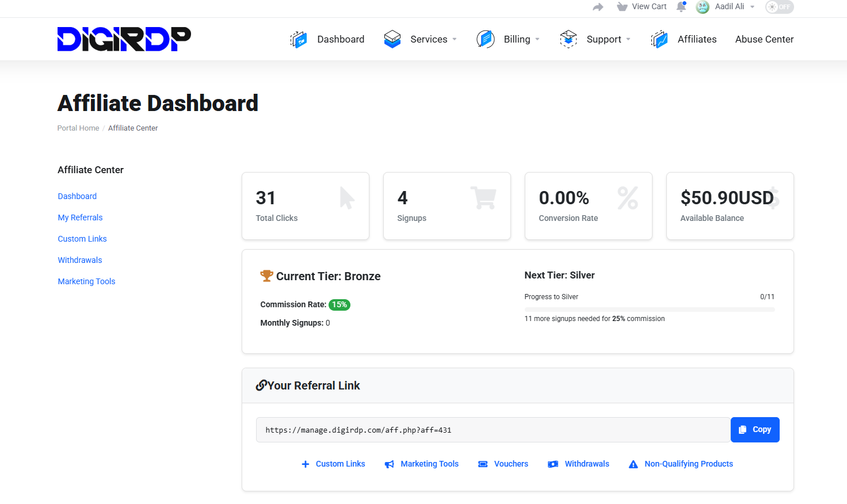Open the Aadil Ali account dropdown arrow
Image resolution: width=847 pixels, height=504 pixels.
(x=752, y=7)
